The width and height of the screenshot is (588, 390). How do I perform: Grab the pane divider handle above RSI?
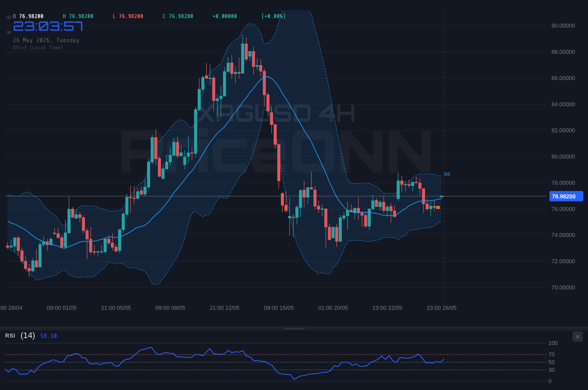point(294,329)
